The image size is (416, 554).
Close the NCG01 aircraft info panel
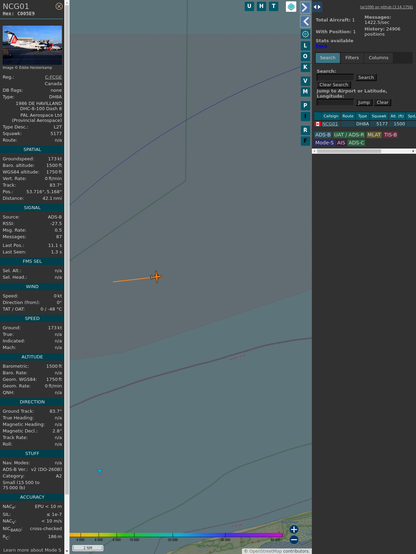click(x=59, y=6)
